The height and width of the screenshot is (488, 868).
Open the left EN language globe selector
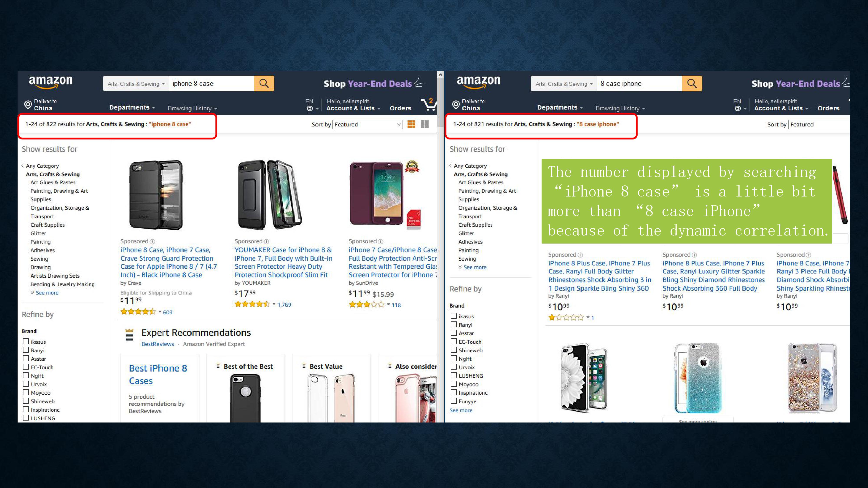[x=312, y=105]
